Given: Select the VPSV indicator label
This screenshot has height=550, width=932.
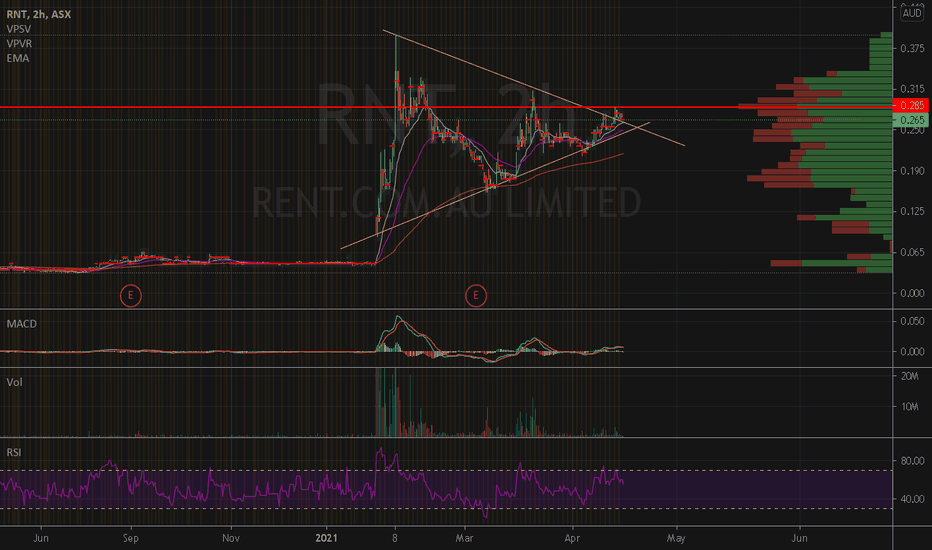Looking at the screenshot, I should [19, 29].
